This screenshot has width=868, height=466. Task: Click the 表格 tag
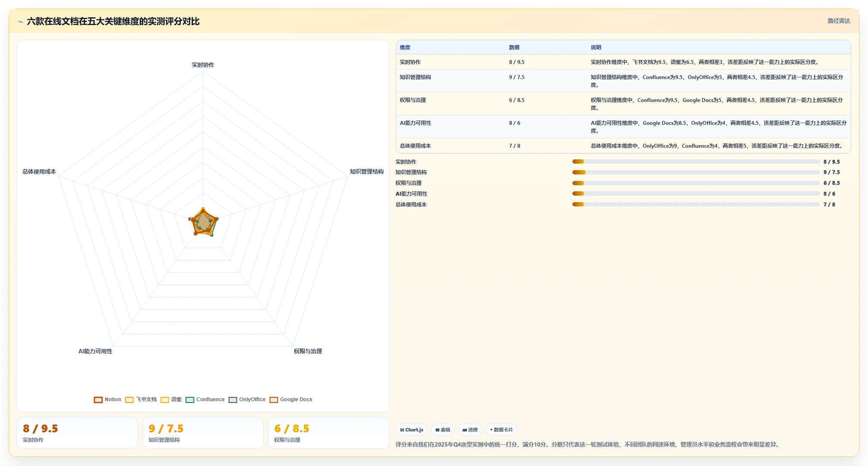[x=443, y=430]
